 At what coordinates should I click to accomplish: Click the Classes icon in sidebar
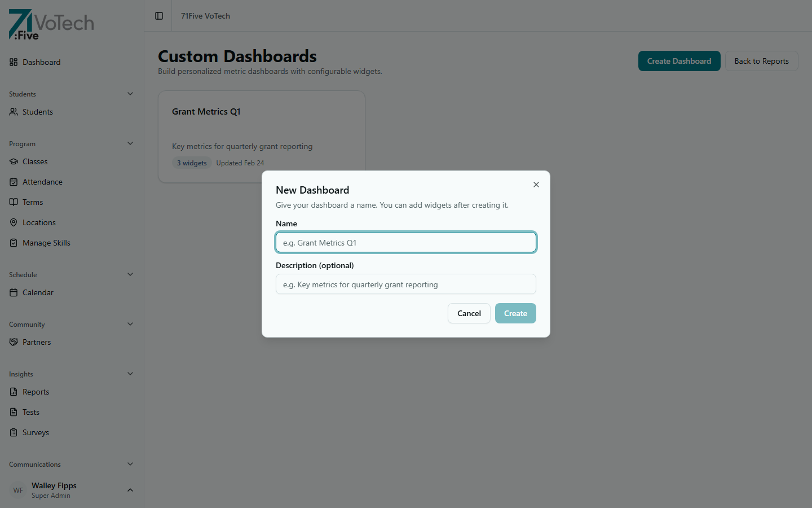click(13, 161)
